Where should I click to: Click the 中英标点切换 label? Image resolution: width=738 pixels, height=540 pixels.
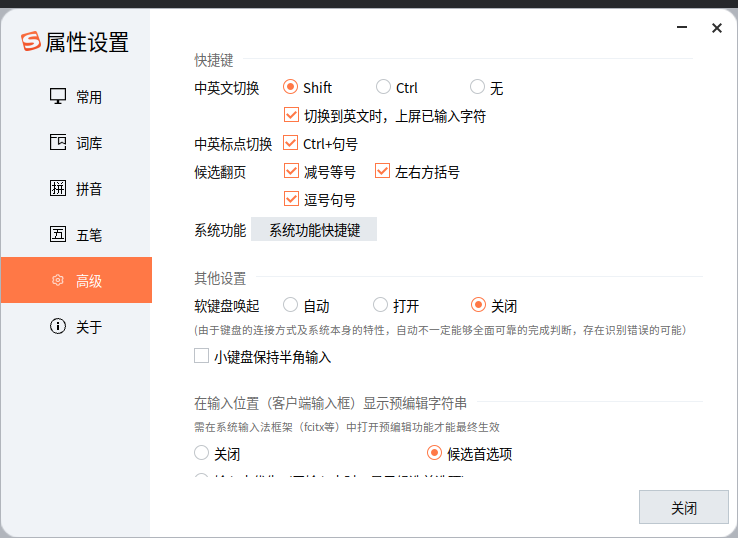click(233, 144)
